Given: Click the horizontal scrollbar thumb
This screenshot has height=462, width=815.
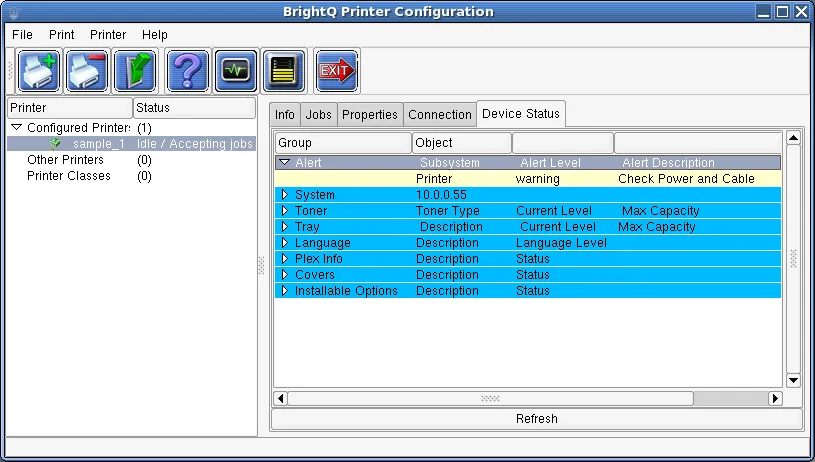Looking at the screenshot, I should click(x=490, y=399).
